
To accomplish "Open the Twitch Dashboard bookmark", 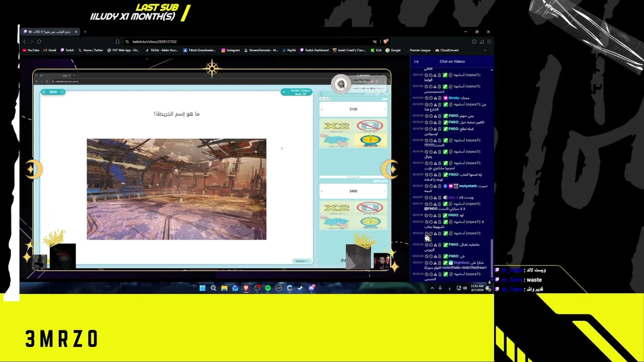I will [314, 50].
